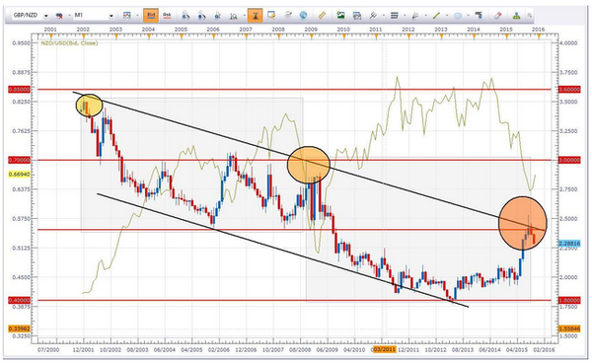Click the orange marker under year 2009
The height and width of the screenshot is (364, 592).
coord(312,36)
